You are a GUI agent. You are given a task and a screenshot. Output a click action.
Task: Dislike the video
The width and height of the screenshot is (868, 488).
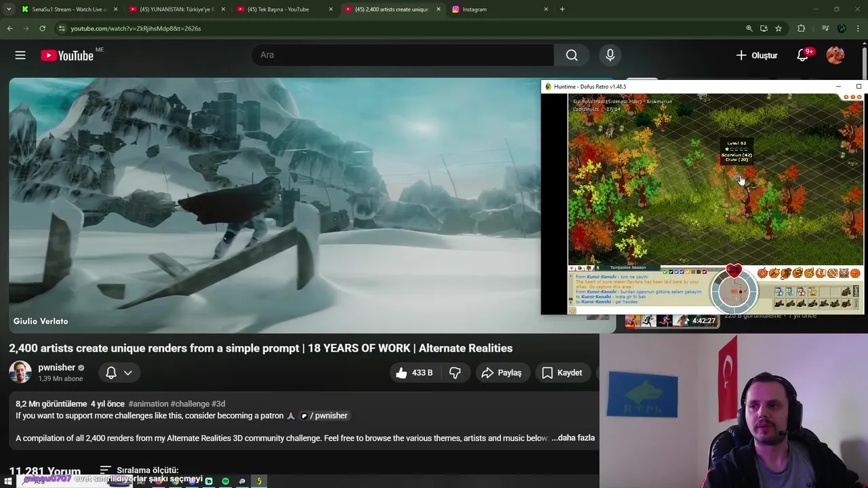pyautogui.click(x=455, y=373)
